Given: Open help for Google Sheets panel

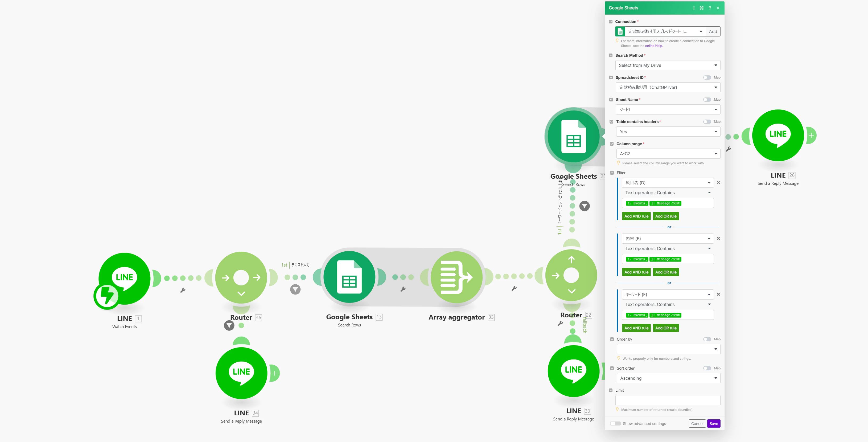Looking at the screenshot, I should coord(710,8).
